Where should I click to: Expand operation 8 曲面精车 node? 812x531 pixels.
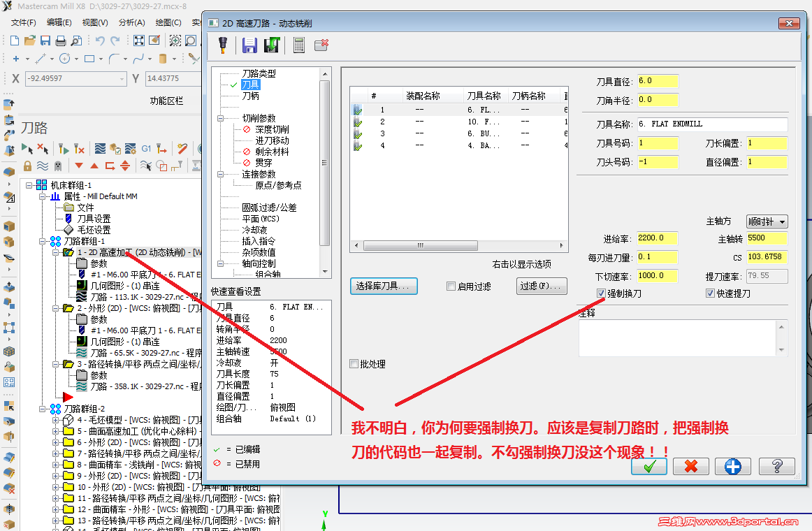pyautogui.click(x=56, y=465)
